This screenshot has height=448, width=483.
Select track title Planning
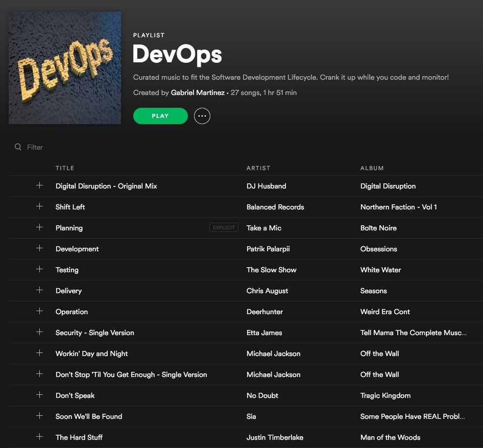pyautogui.click(x=69, y=228)
